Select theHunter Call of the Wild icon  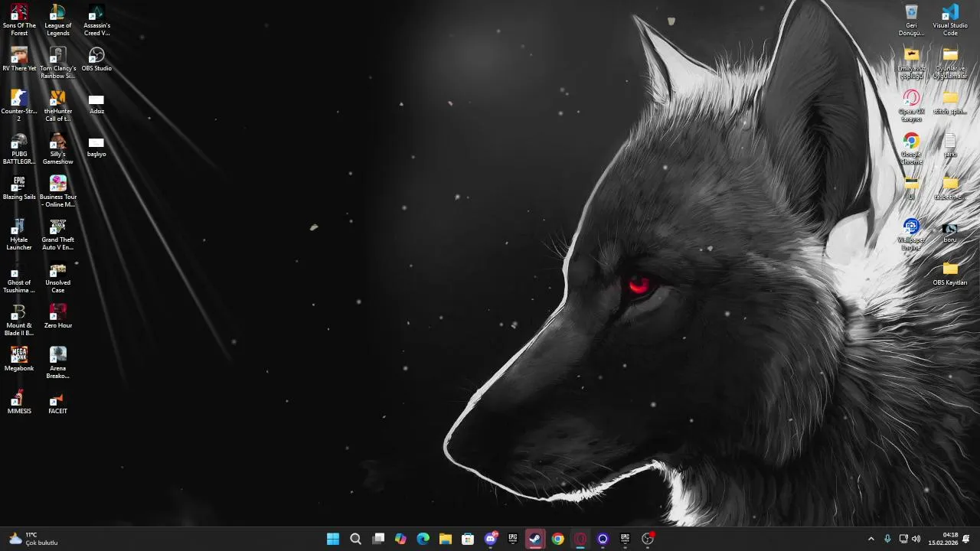click(x=57, y=106)
